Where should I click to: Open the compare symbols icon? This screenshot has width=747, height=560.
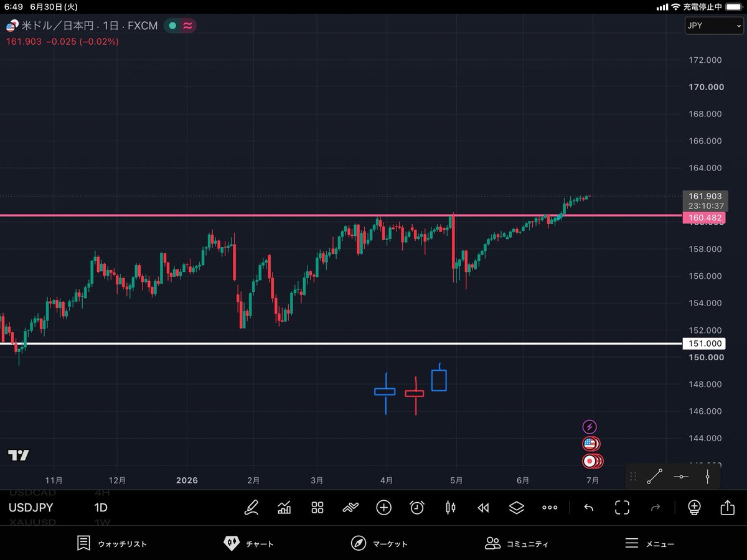350,507
